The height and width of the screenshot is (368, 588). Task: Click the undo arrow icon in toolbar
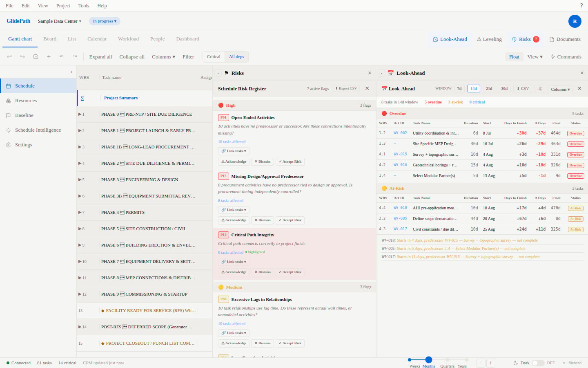[9, 57]
